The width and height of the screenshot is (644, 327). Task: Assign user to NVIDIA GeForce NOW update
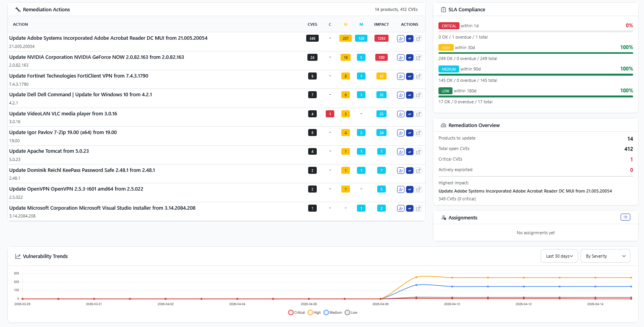pos(401,57)
